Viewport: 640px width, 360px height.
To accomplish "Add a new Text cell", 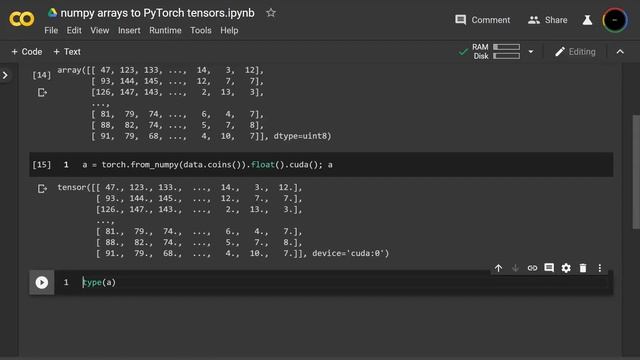I will click(67, 52).
